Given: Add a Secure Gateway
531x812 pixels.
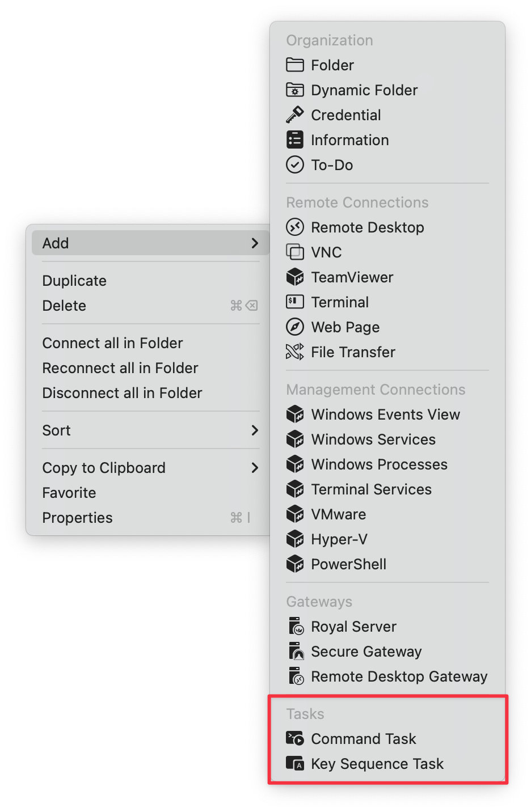Looking at the screenshot, I should tap(387, 652).
